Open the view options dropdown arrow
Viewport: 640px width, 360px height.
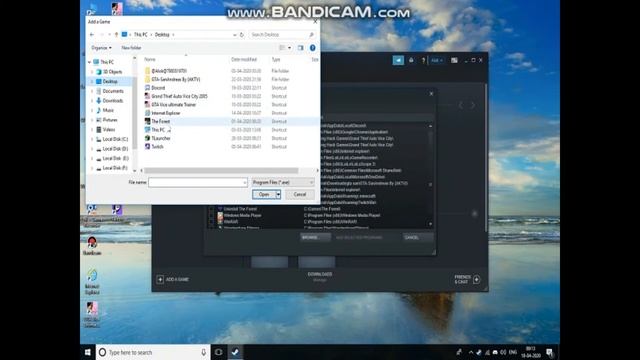[x=290, y=48]
